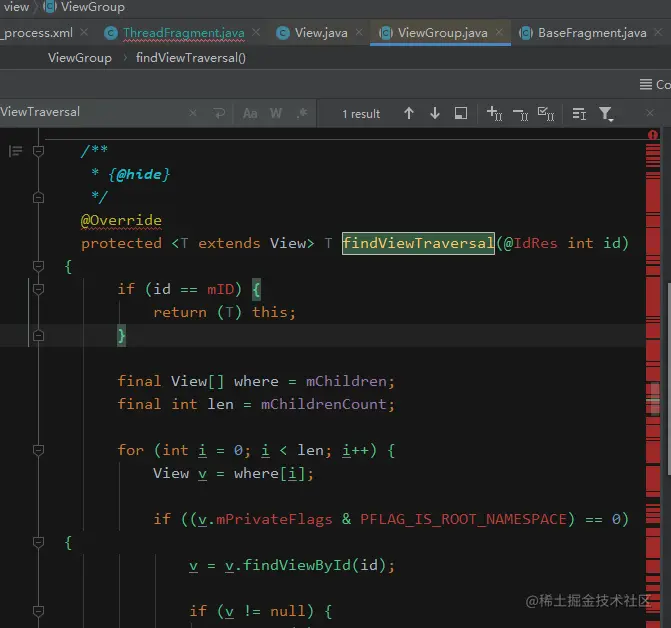671x628 pixels.
Task: Unselect occurrence icon in find bar
Action: [x=520, y=114]
